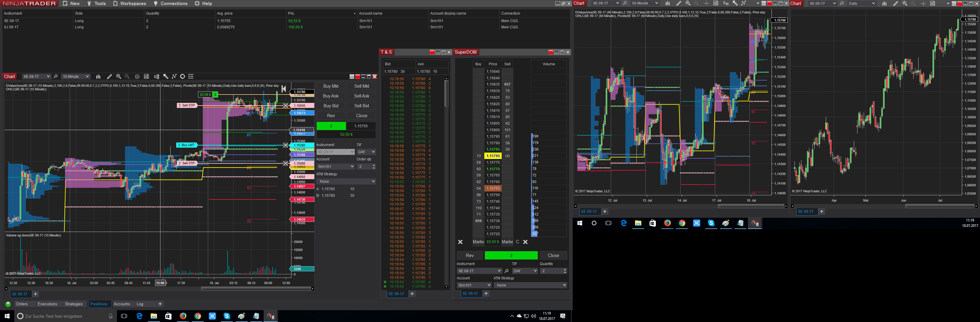
Task: Open the 15 Minute interval dropdown
Action: 76,76
